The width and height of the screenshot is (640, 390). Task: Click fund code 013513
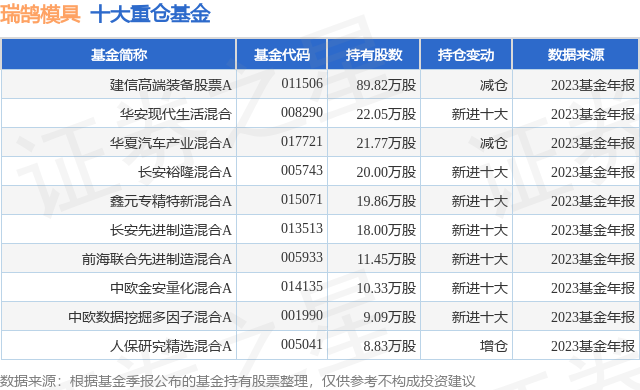click(x=302, y=228)
